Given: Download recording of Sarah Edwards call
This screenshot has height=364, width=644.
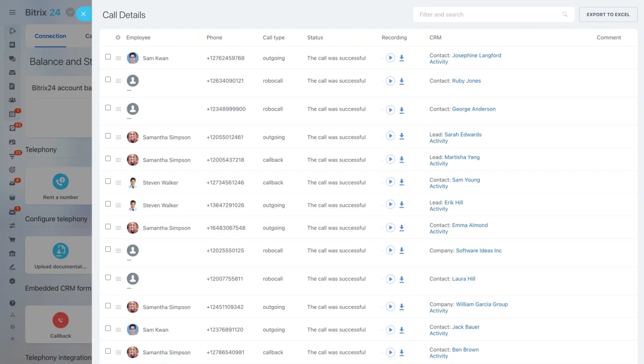Looking at the screenshot, I should pyautogui.click(x=401, y=137).
